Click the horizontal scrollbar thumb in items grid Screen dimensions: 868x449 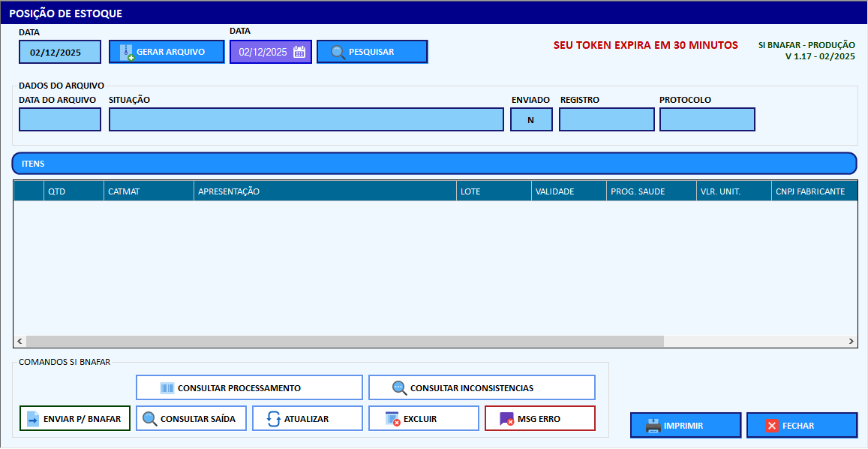click(345, 341)
